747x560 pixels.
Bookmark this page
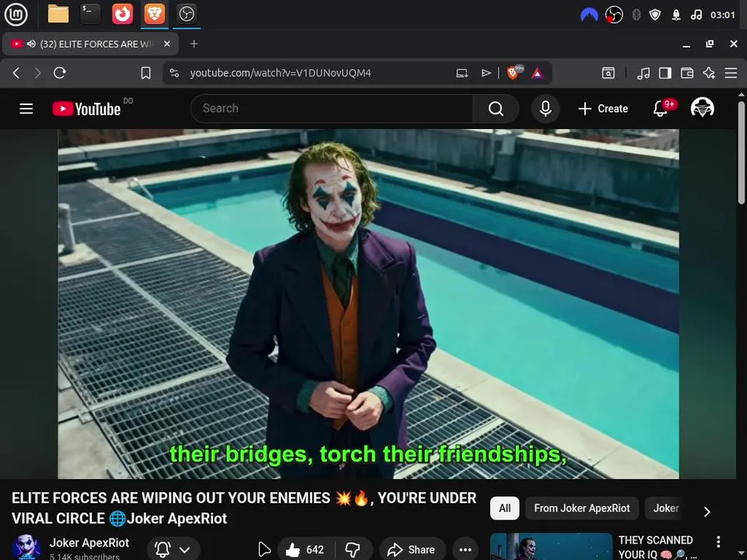tap(146, 73)
